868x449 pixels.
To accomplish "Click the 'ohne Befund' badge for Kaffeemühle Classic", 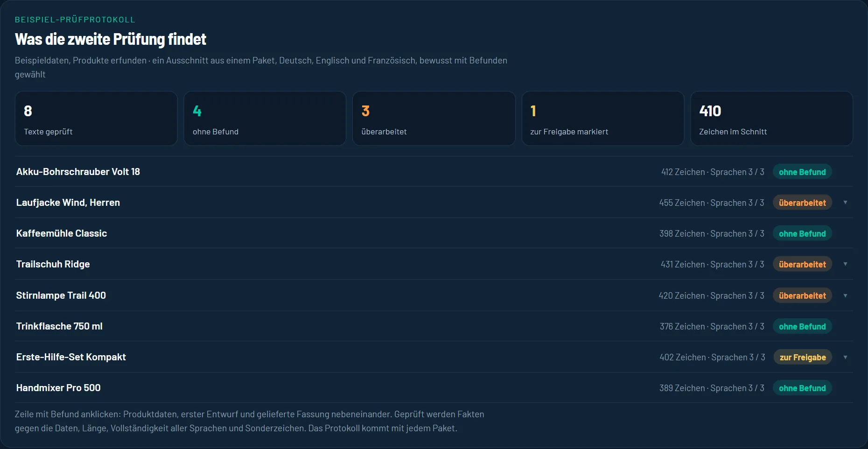I will pos(802,233).
